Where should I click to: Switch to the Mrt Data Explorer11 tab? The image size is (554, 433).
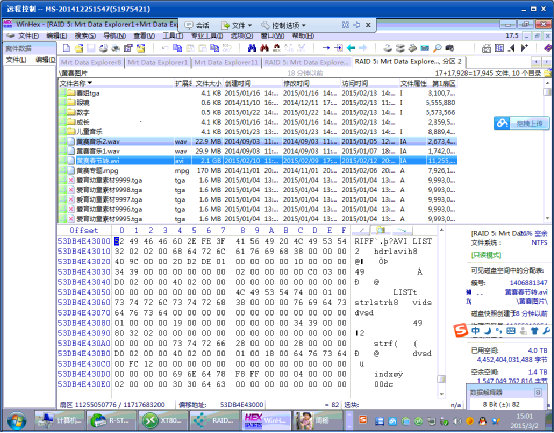tap(226, 63)
